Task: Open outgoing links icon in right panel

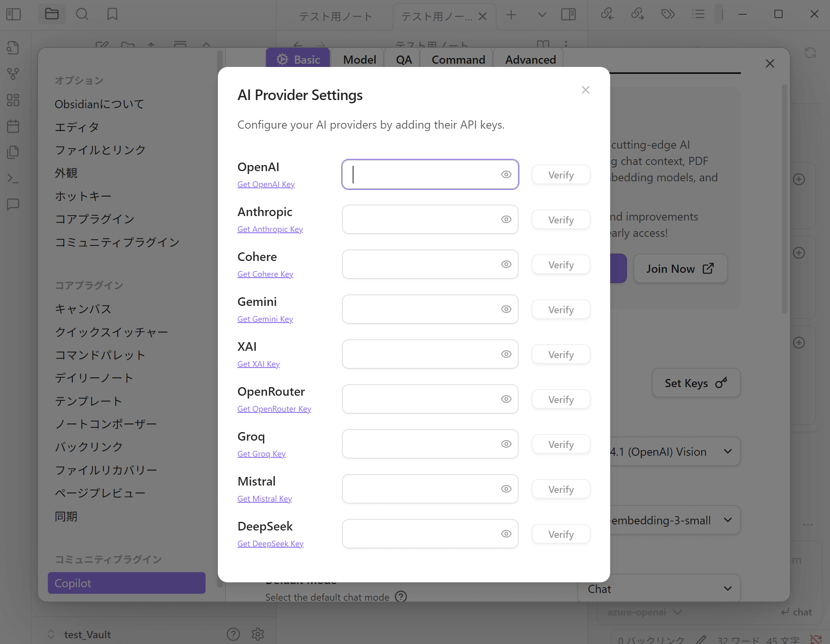Action: click(x=638, y=14)
